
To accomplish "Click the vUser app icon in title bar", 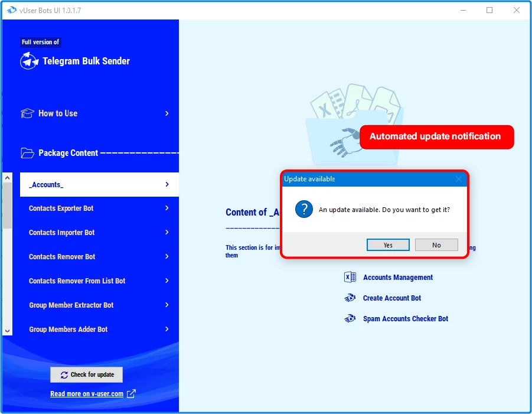I will [12, 10].
